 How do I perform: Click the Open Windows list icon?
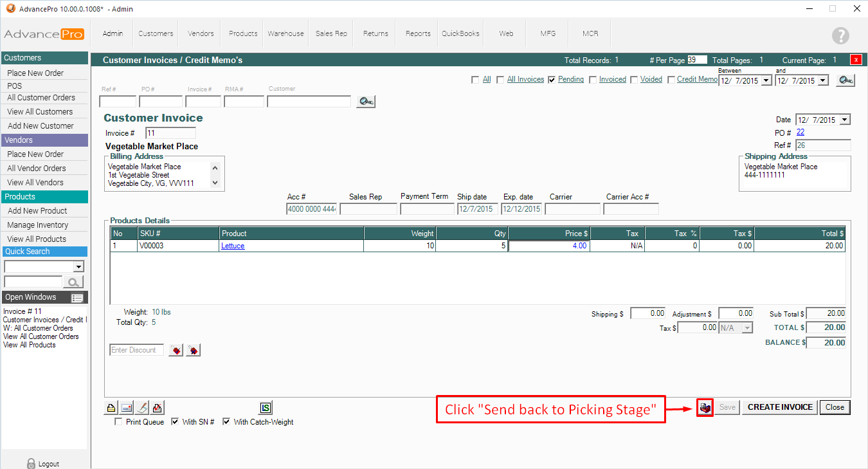[77, 297]
